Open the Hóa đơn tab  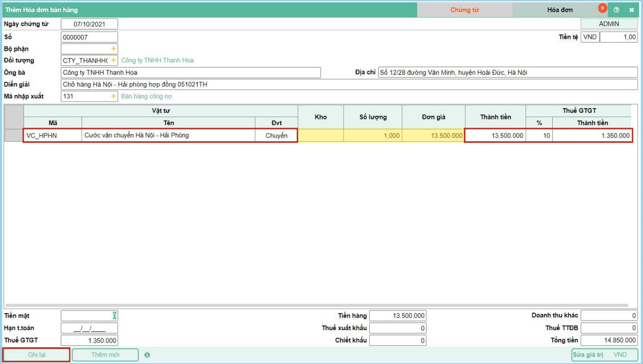[x=559, y=10]
